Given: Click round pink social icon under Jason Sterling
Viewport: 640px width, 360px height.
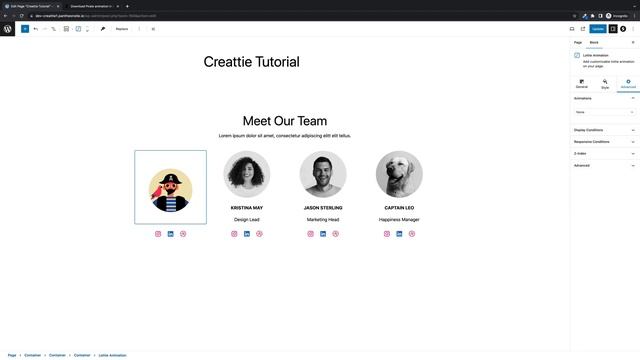Looking at the screenshot, I should click(336, 234).
